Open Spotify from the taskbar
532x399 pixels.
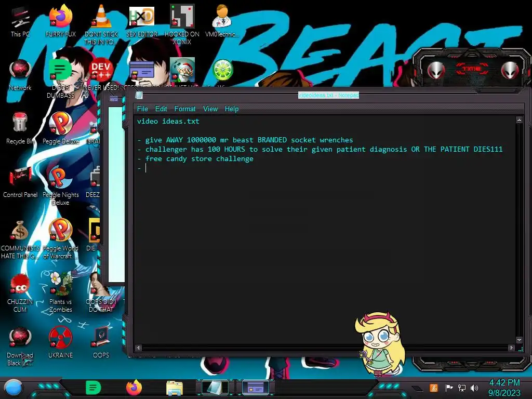click(93, 388)
